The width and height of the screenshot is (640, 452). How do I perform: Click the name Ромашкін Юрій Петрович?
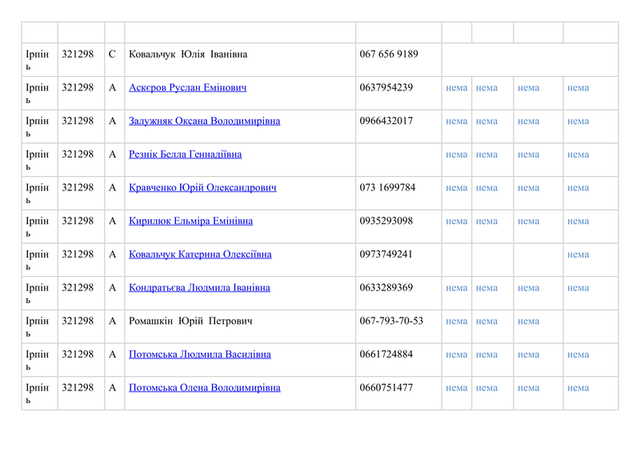tap(190, 321)
